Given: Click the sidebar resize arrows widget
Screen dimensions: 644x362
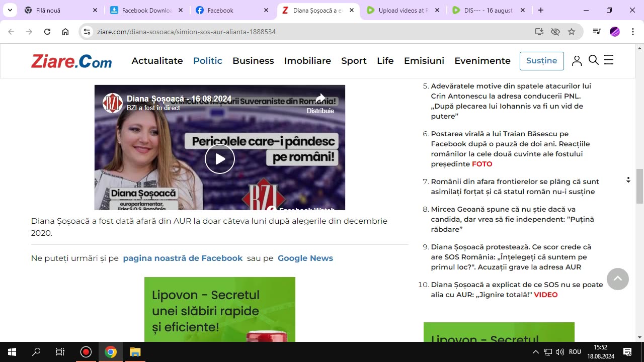Looking at the screenshot, I should [x=628, y=179].
